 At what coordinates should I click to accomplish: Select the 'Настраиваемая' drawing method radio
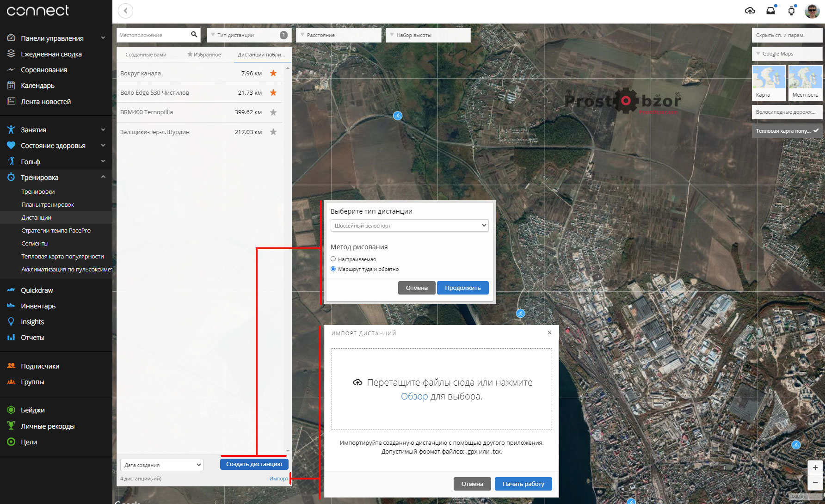tap(333, 259)
